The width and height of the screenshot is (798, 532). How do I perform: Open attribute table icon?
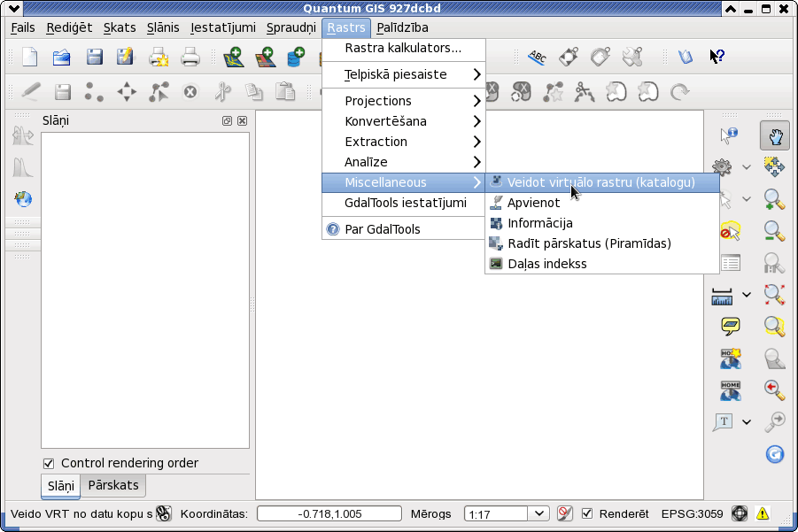click(x=731, y=263)
